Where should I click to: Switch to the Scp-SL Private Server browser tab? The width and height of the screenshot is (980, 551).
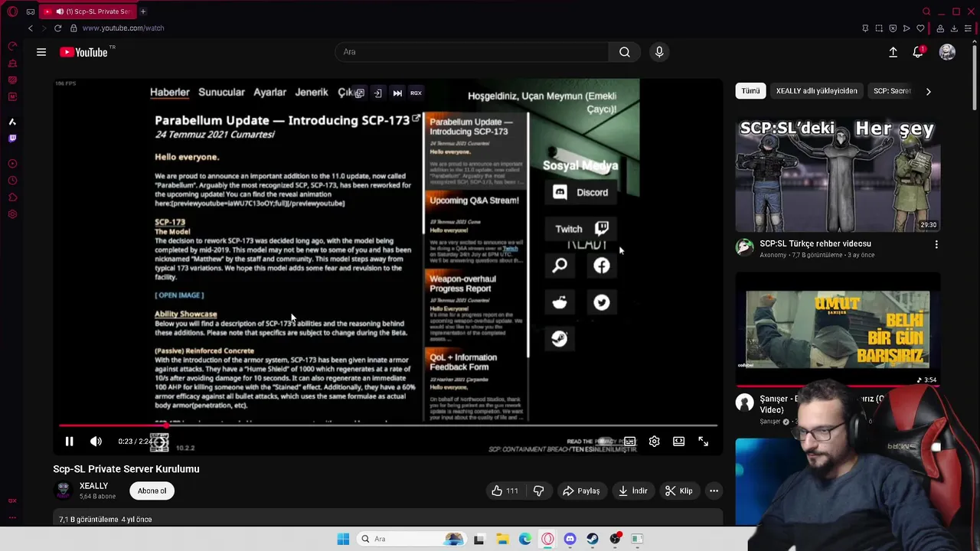click(x=87, y=11)
